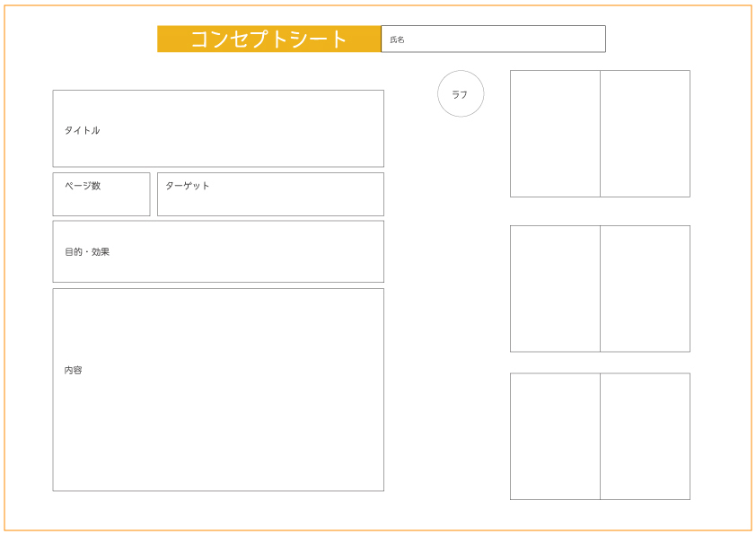This screenshot has width=756, height=534.
Task: Click the 氏名 name input box
Action: coord(493,39)
